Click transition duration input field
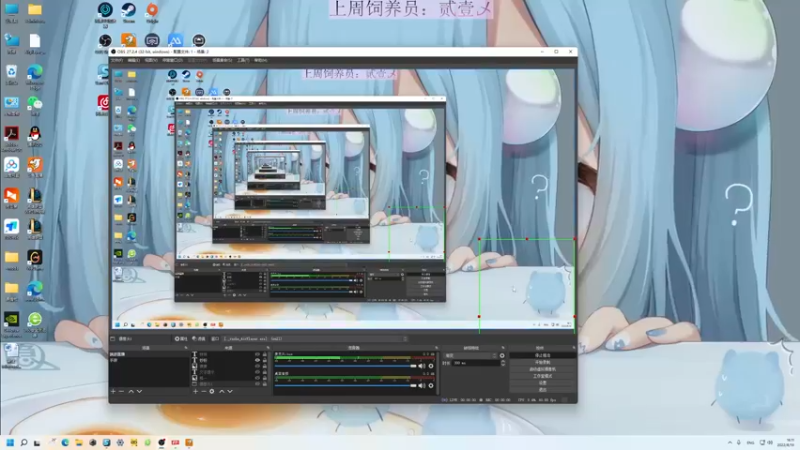Image resolution: width=800 pixels, height=450 pixels. (476, 363)
